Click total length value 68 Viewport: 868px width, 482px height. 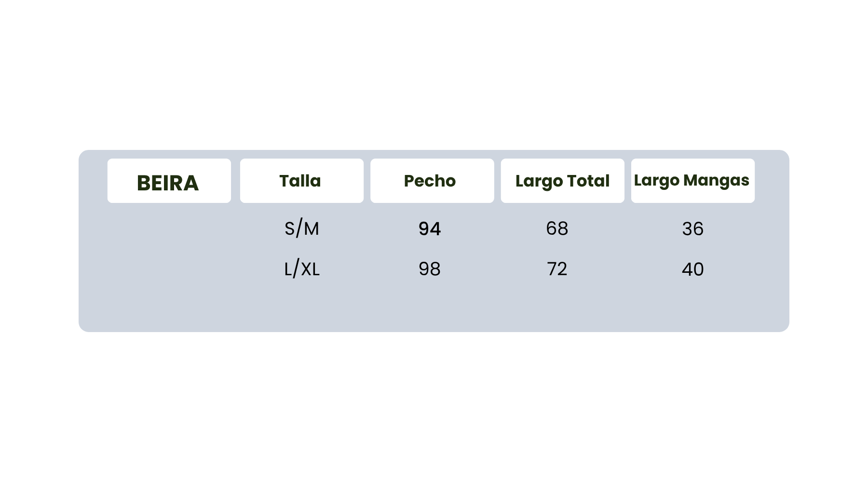click(x=557, y=228)
